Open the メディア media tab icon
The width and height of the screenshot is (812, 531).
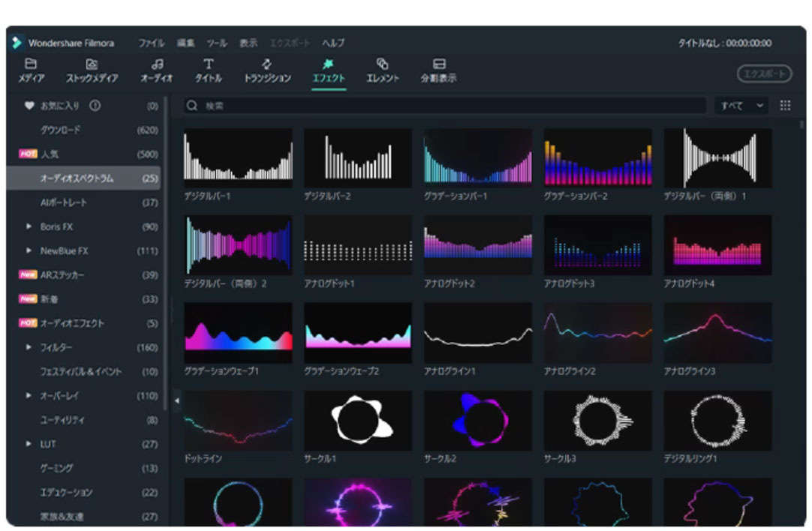tap(31, 64)
